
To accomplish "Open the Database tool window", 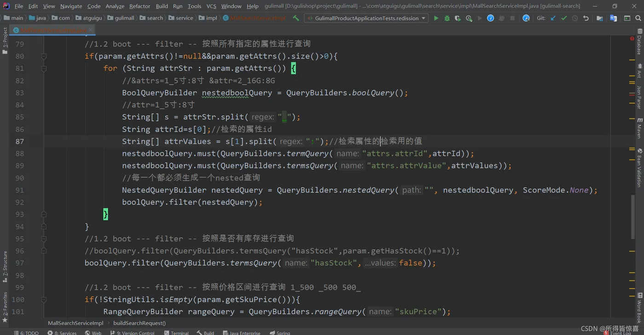I will pyautogui.click(x=639, y=41).
